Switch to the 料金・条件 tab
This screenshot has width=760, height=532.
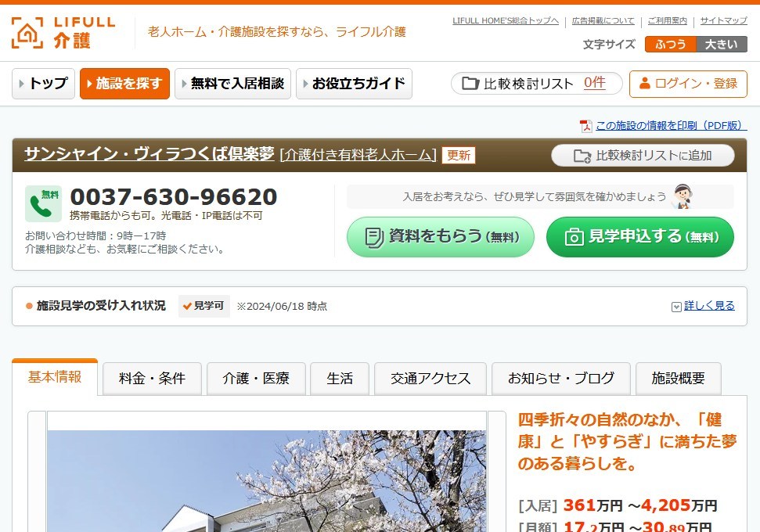point(152,379)
